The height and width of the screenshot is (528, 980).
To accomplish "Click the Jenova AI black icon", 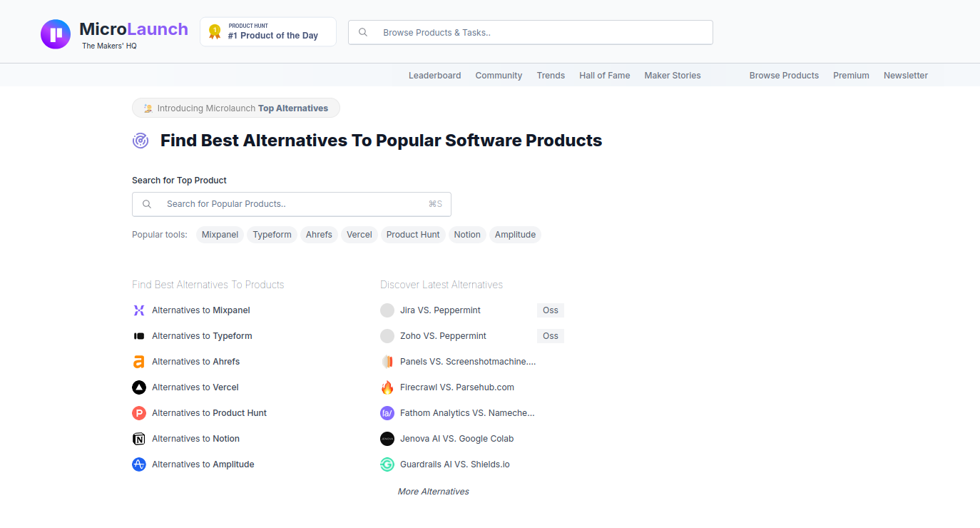I will point(387,439).
